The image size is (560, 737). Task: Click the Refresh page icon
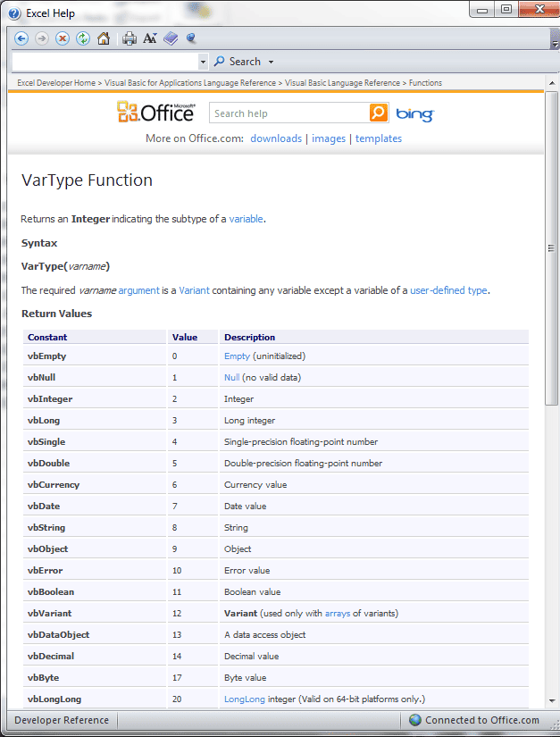tap(83, 38)
